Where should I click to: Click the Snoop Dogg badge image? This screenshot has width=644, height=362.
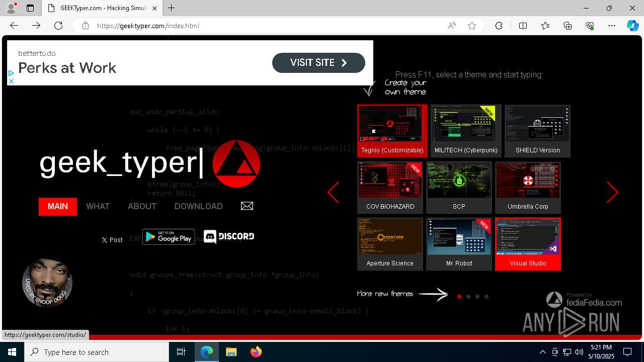pos(47,283)
